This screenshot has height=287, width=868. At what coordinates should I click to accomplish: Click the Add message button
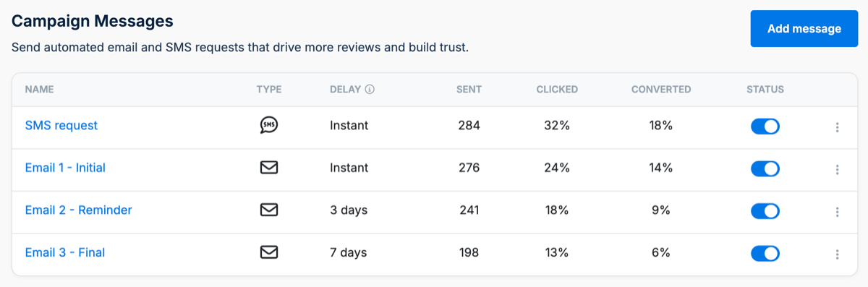tap(804, 29)
